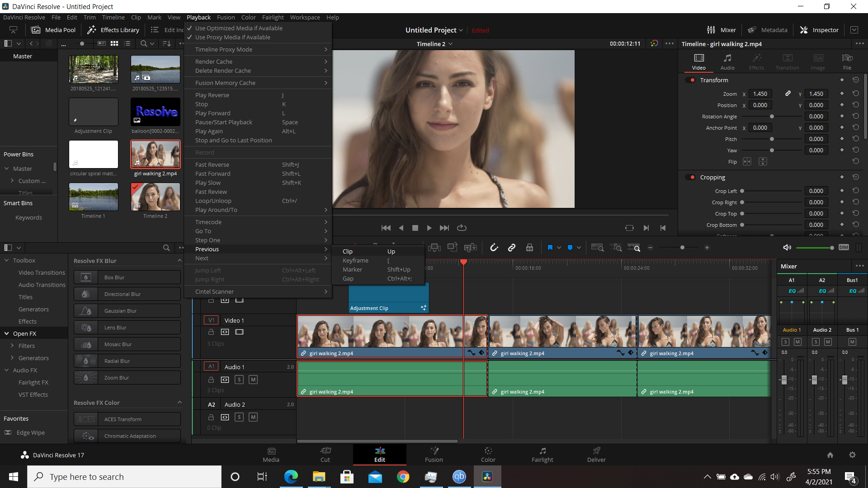Click the Zoom link chain icon

tap(788, 94)
